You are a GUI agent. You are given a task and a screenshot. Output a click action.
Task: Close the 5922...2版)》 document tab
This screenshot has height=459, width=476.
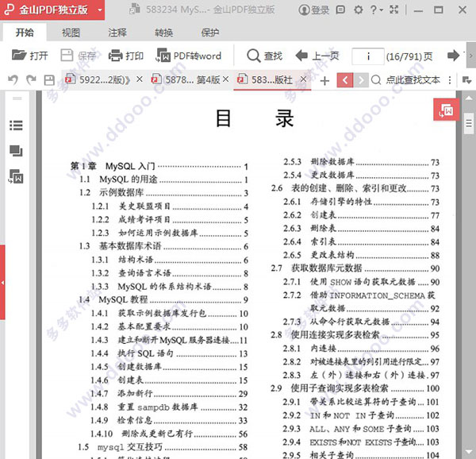[x=140, y=79]
